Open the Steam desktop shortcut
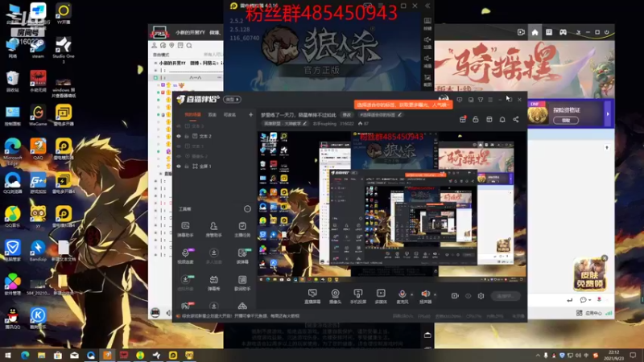 (x=38, y=48)
